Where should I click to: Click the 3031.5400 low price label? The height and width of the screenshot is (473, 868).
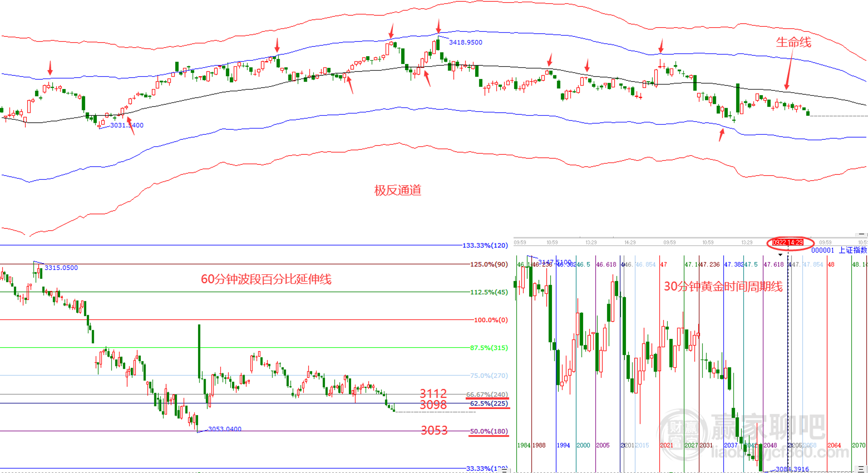tap(127, 125)
